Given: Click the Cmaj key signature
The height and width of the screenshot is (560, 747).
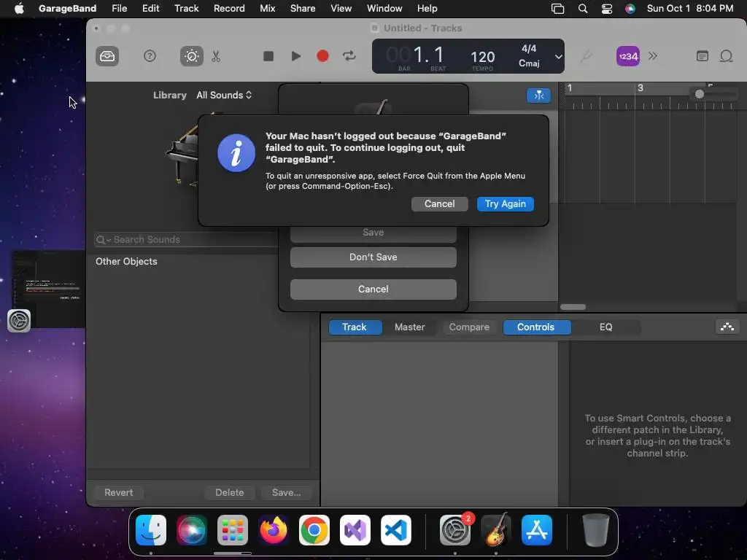Looking at the screenshot, I should 529,63.
